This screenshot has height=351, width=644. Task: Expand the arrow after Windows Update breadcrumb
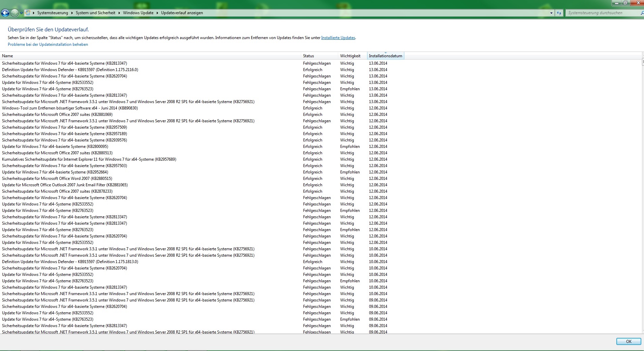157,13
